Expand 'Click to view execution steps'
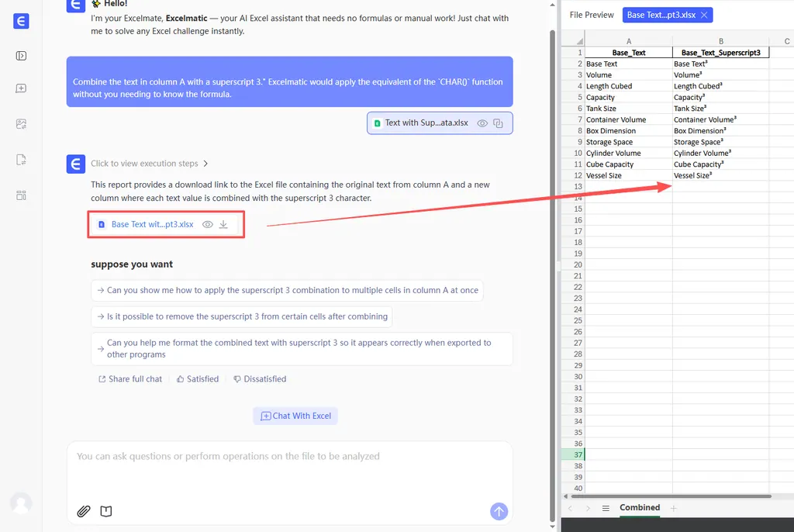The width and height of the screenshot is (794, 532). [x=149, y=164]
